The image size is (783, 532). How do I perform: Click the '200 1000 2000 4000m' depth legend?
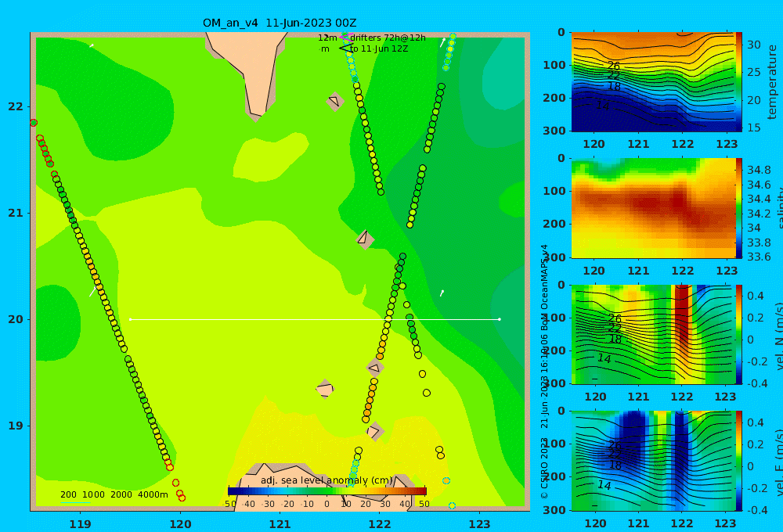114,494
